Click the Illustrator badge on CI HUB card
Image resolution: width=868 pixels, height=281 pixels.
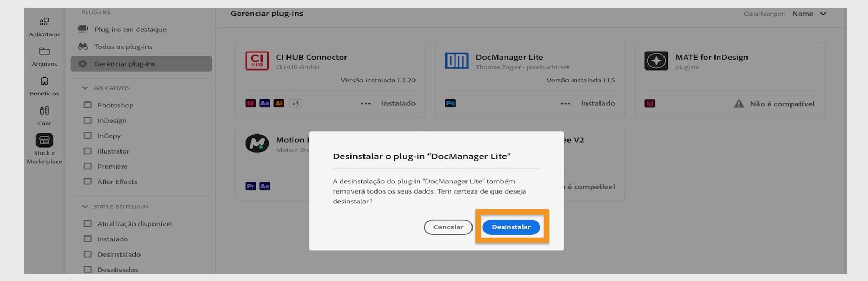[x=279, y=103]
